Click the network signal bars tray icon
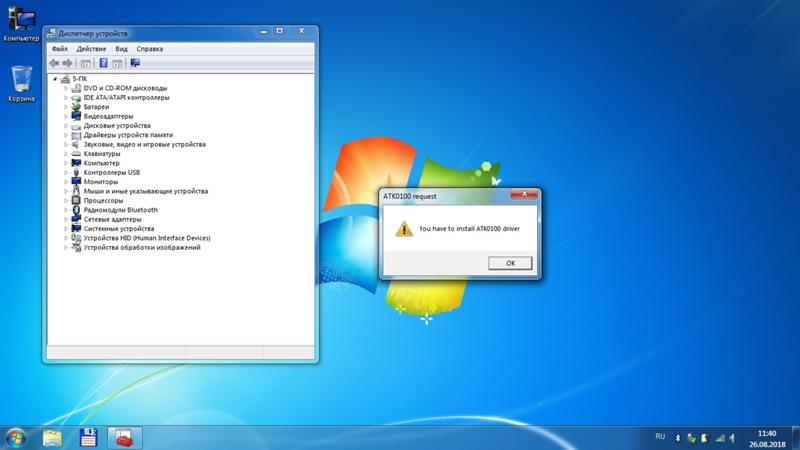This screenshot has height=450, width=800. [x=720, y=438]
